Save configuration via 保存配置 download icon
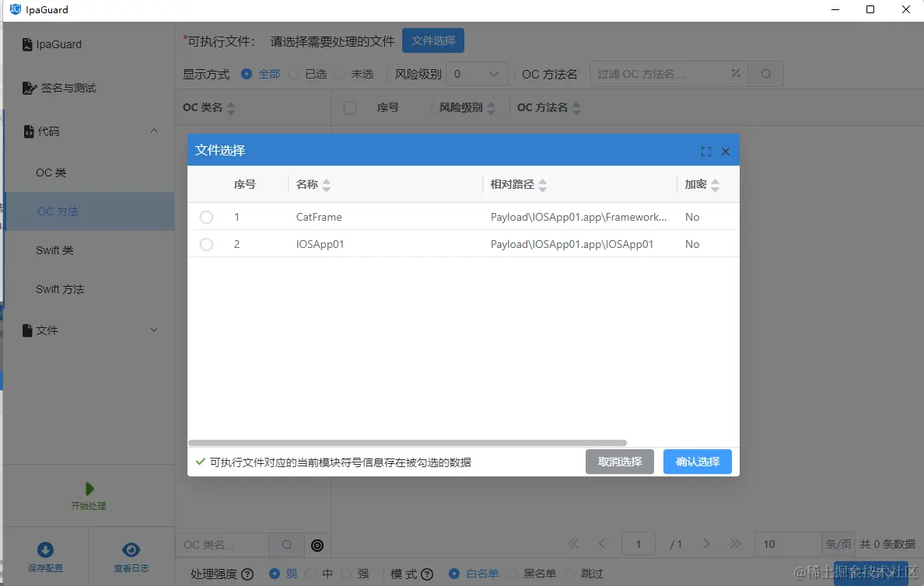This screenshot has height=586, width=924. pyautogui.click(x=45, y=550)
